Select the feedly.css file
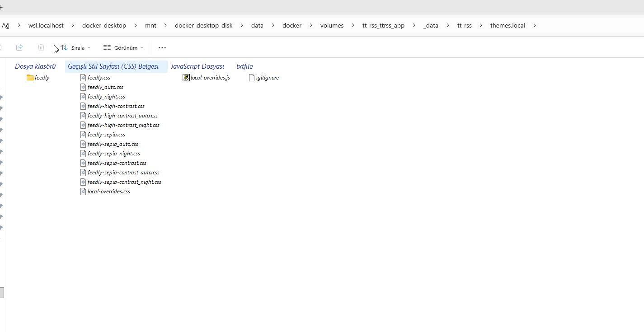This screenshot has height=332, width=644. tap(95, 78)
